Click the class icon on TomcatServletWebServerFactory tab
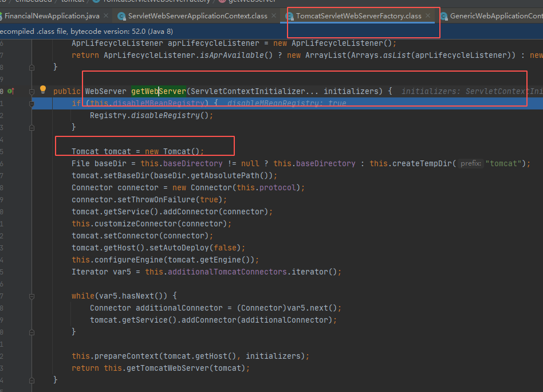This screenshot has height=392, width=543. pos(289,16)
